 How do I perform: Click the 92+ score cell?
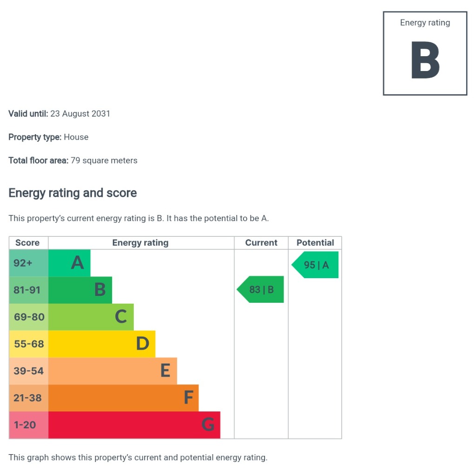[28, 263]
